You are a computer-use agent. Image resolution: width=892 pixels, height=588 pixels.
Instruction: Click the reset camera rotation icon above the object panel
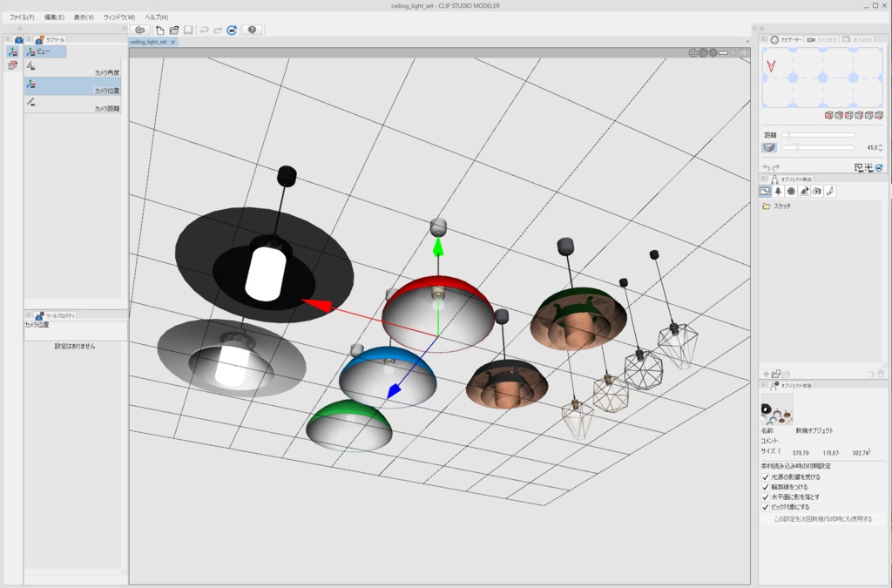pyautogui.click(x=878, y=167)
